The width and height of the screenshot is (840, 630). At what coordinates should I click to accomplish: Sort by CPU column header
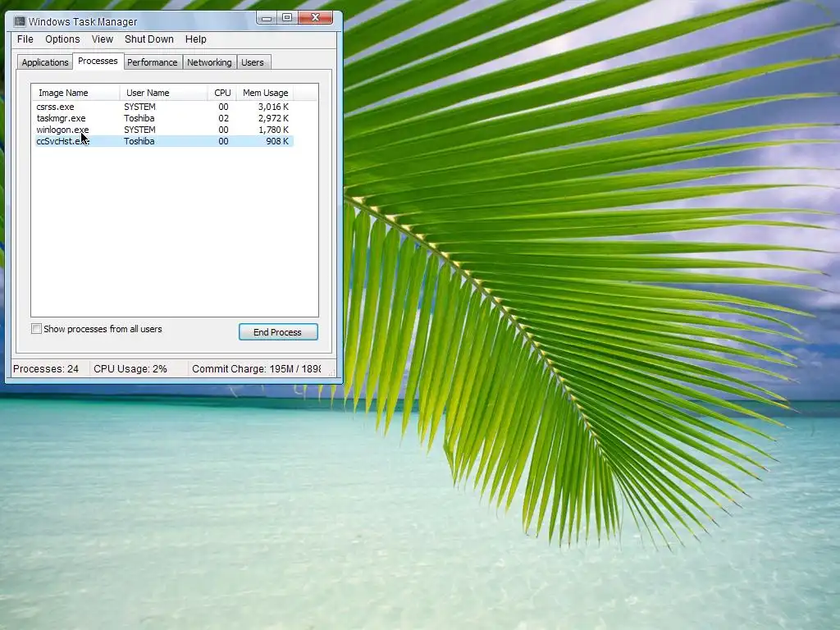221,93
